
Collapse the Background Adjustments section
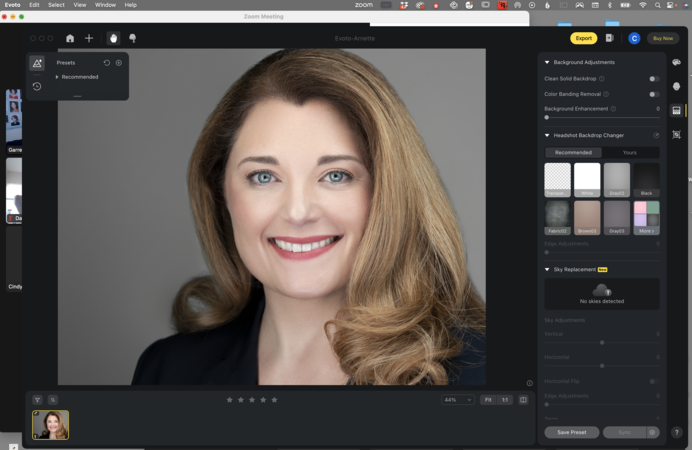pyautogui.click(x=547, y=62)
